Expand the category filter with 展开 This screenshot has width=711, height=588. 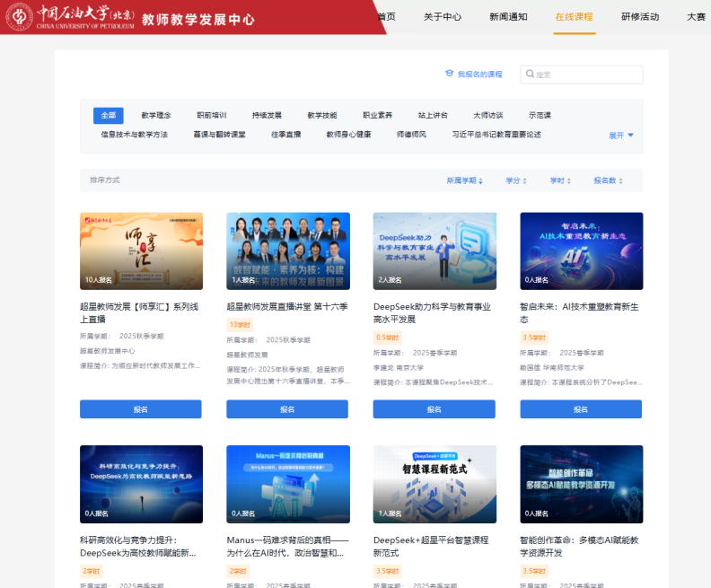[621, 136]
